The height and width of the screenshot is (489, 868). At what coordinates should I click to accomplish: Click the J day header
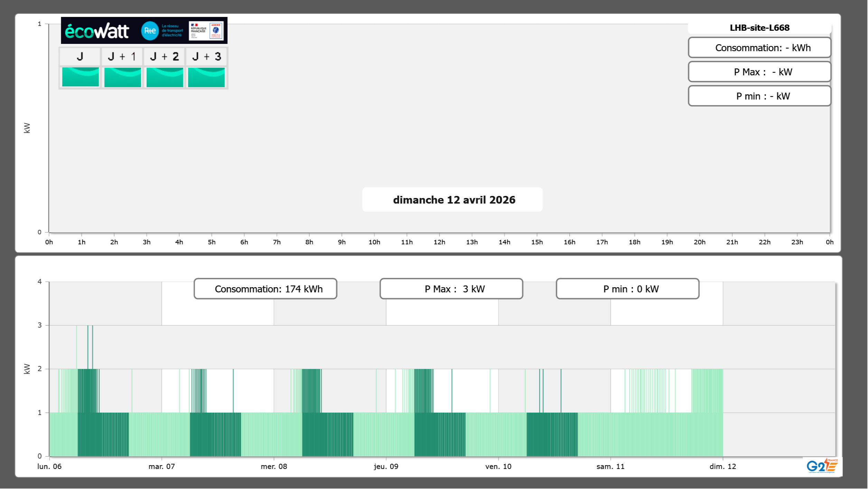[80, 56]
